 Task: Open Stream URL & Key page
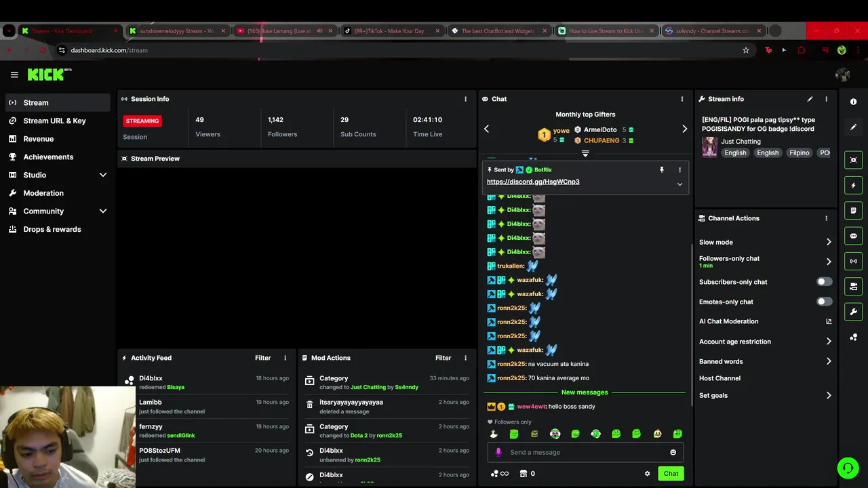pyautogui.click(x=57, y=121)
